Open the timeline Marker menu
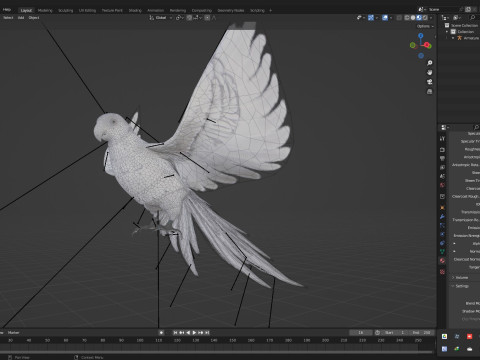480x360 pixels. click(13, 332)
